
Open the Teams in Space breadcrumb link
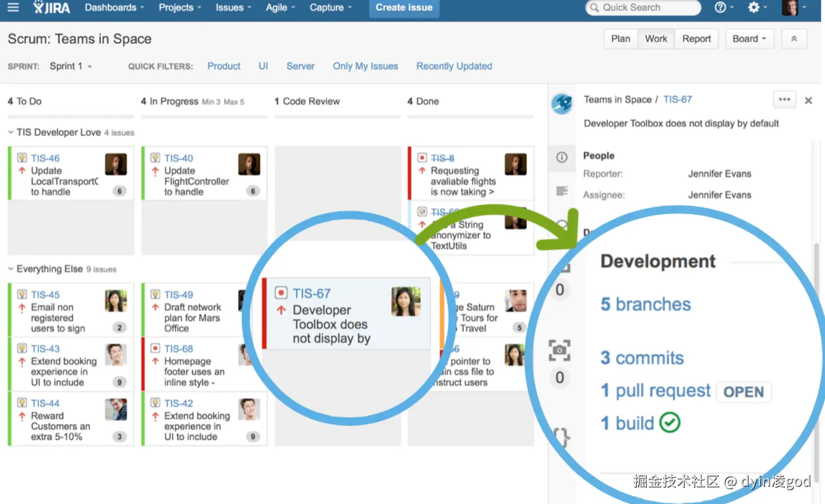(x=617, y=99)
